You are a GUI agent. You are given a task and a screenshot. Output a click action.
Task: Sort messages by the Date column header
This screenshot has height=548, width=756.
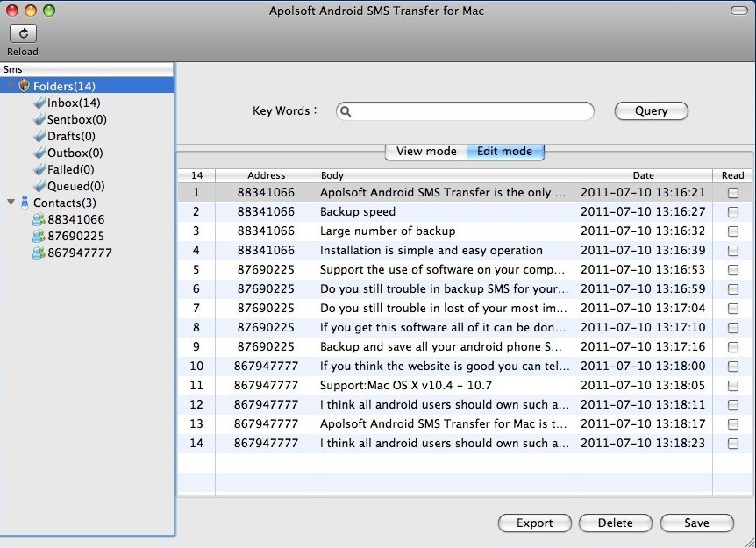coord(643,175)
